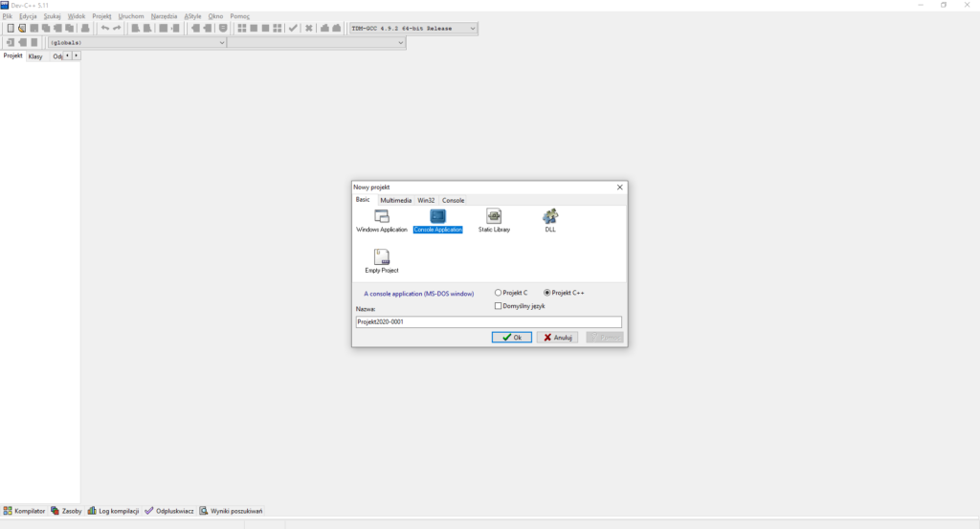The image size is (980, 529).
Task: Select the Projekt C++ radio button
Action: 547,293
